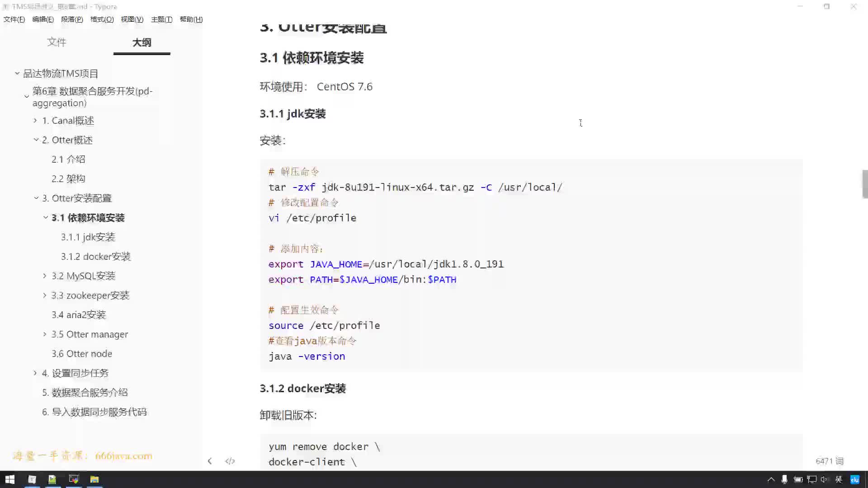Open the Typora app in the taskbar
Viewport: 868px width, 488px height.
pyautogui.click(x=32, y=479)
